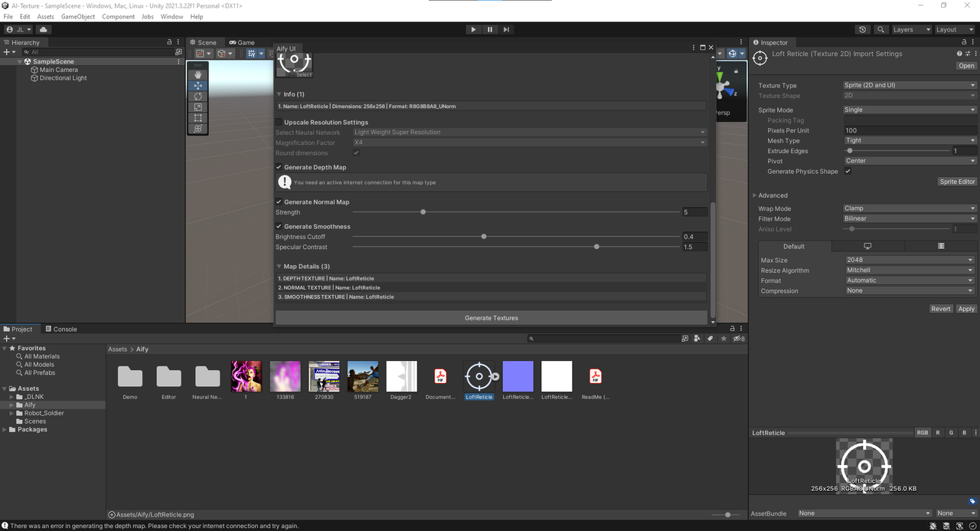Switch to the Game tab

point(242,43)
